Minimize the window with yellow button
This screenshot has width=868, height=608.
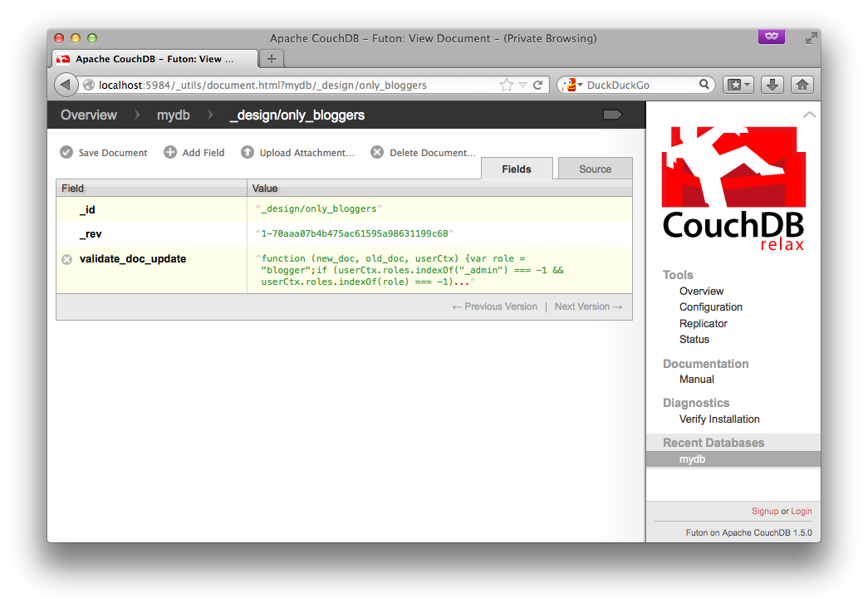click(76, 38)
